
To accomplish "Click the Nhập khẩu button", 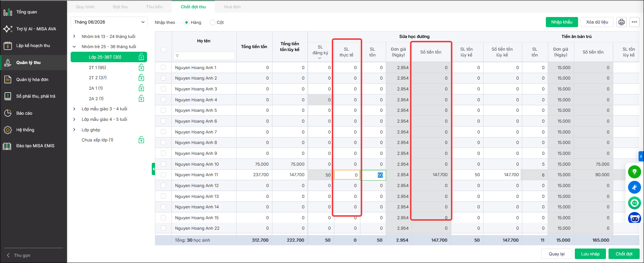I will (x=562, y=22).
